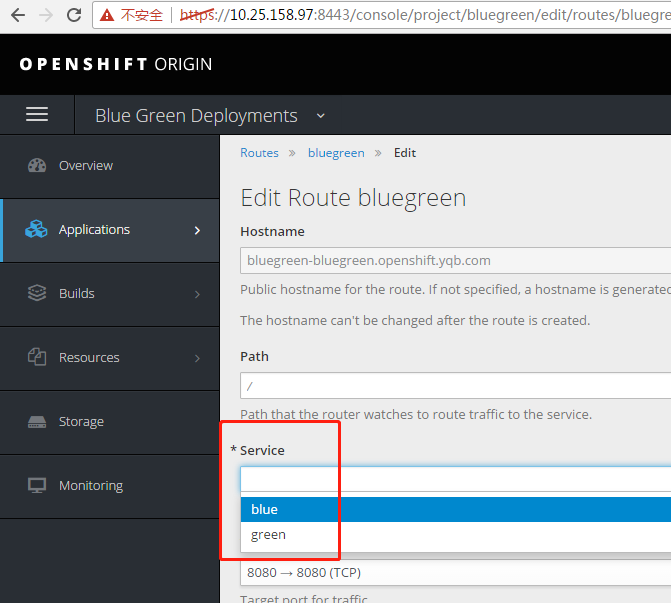Expand the Builds submenu chevron
Image resolution: width=671 pixels, height=603 pixels.
coord(197,294)
